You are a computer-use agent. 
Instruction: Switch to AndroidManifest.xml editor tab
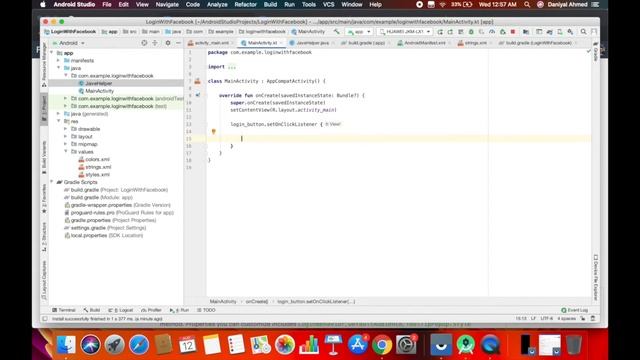tap(424, 43)
